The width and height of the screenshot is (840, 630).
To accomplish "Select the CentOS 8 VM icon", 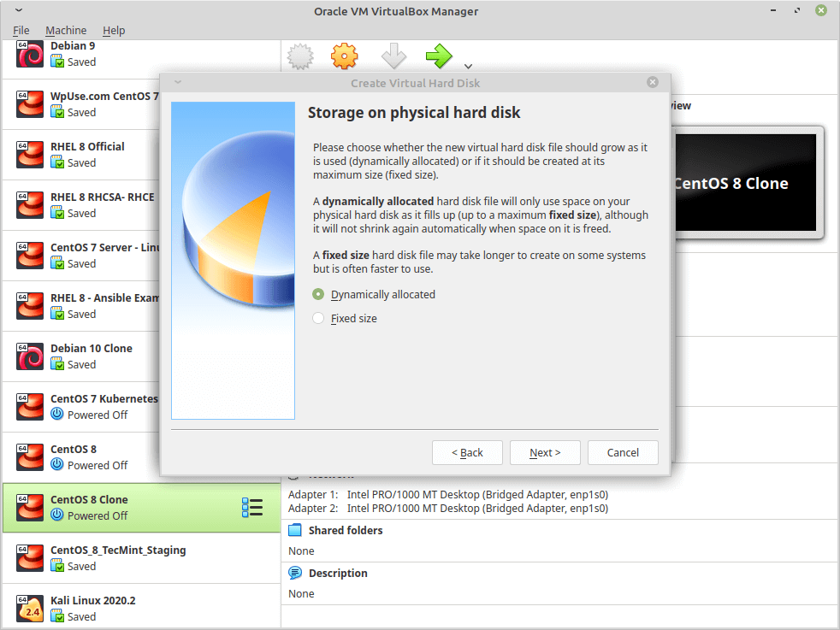I will click(29, 457).
